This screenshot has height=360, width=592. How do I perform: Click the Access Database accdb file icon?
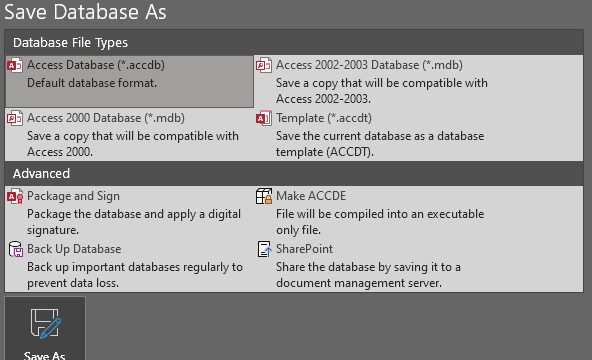click(15, 65)
